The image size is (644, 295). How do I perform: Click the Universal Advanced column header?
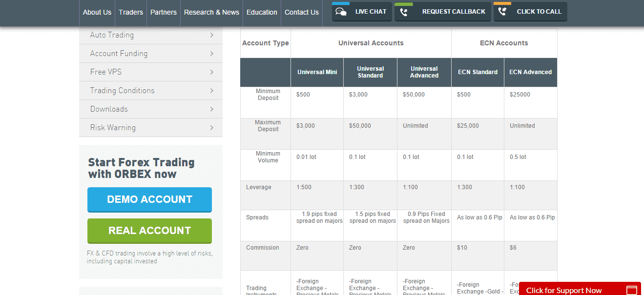(x=424, y=72)
